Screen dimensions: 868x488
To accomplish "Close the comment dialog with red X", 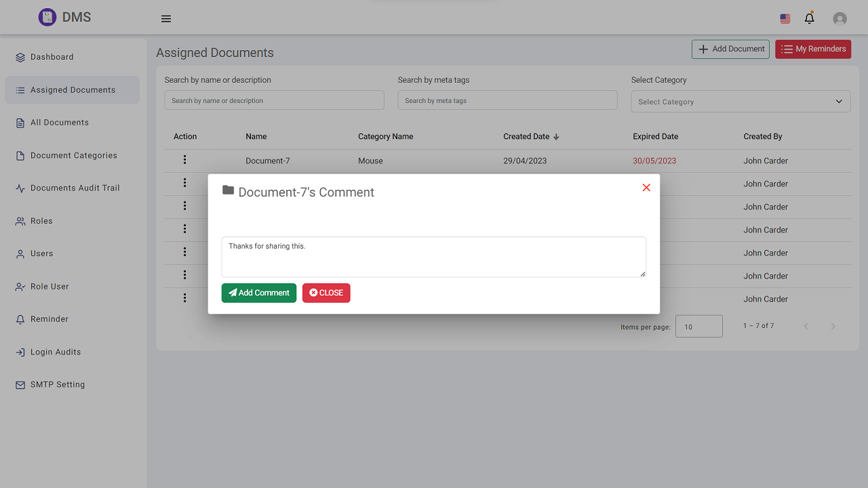I will coord(646,188).
